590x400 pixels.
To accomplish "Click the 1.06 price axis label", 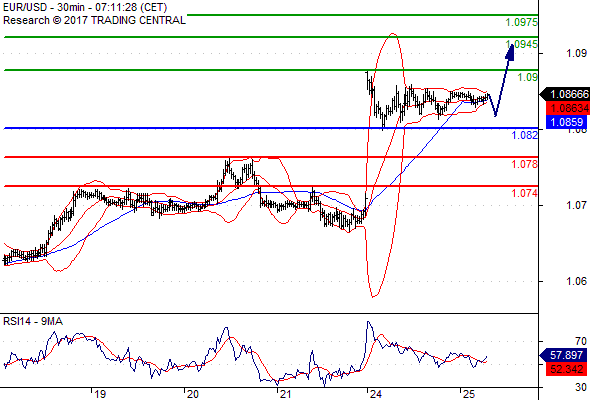I will point(576,281).
